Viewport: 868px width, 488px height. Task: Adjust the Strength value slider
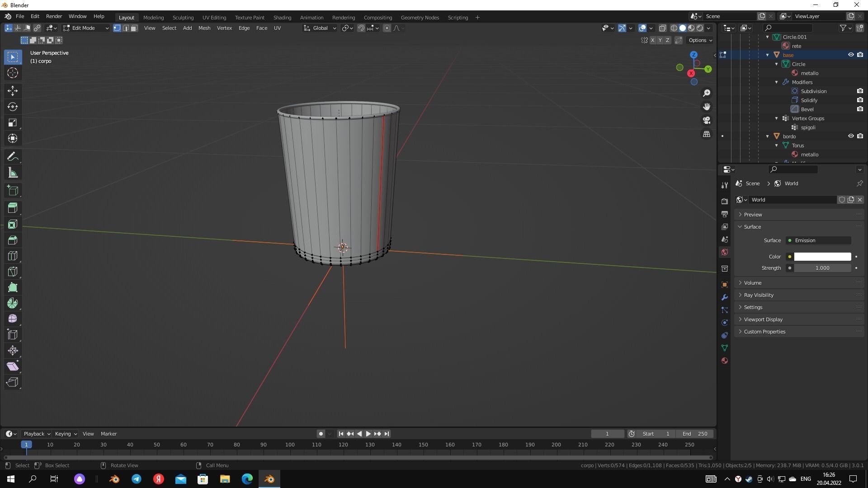pyautogui.click(x=822, y=268)
